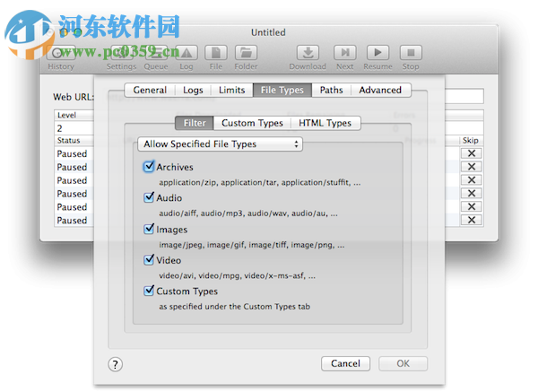The image size is (538, 392).
Task: Uncheck the Audio checkbox
Action: 149,197
